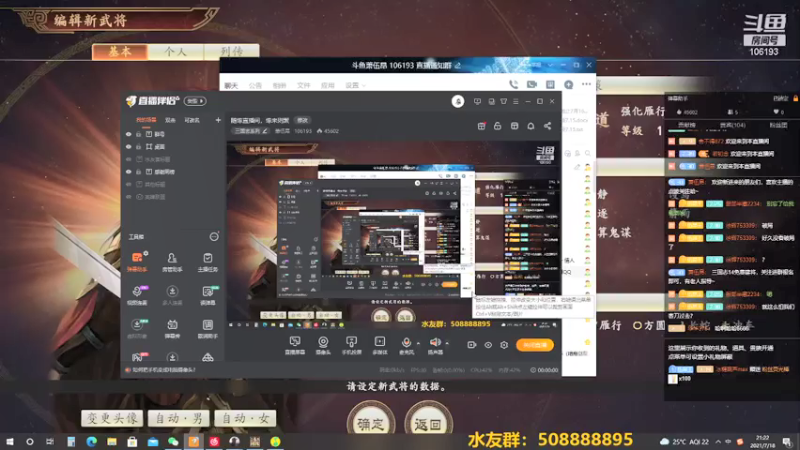Switch to the 个人 tab in the game editor

176,52
